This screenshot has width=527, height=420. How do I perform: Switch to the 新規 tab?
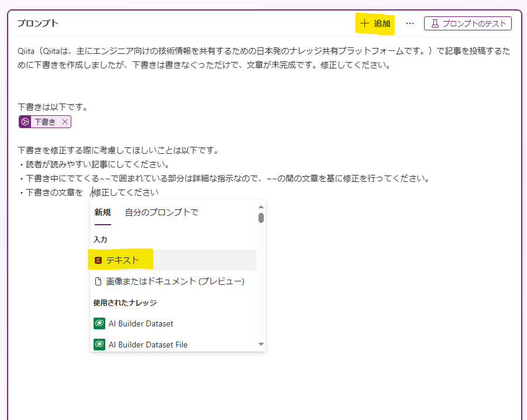coord(102,212)
